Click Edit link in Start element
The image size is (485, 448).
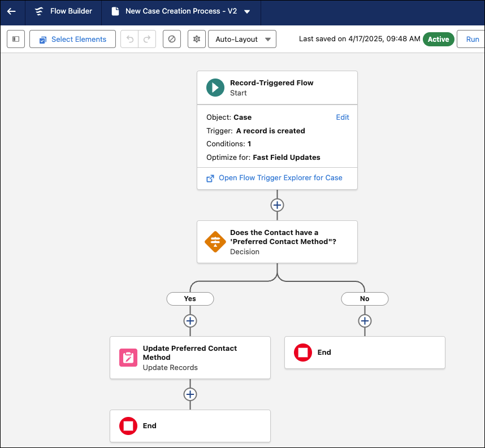point(343,117)
